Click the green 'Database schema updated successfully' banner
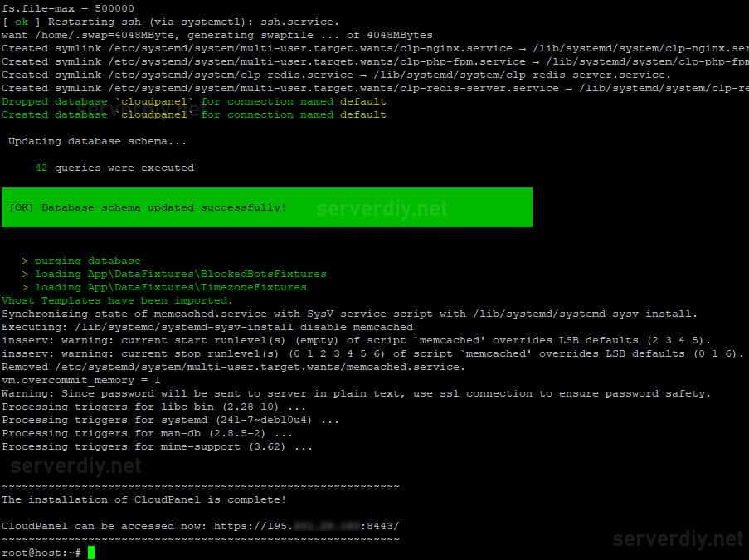 (x=266, y=207)
